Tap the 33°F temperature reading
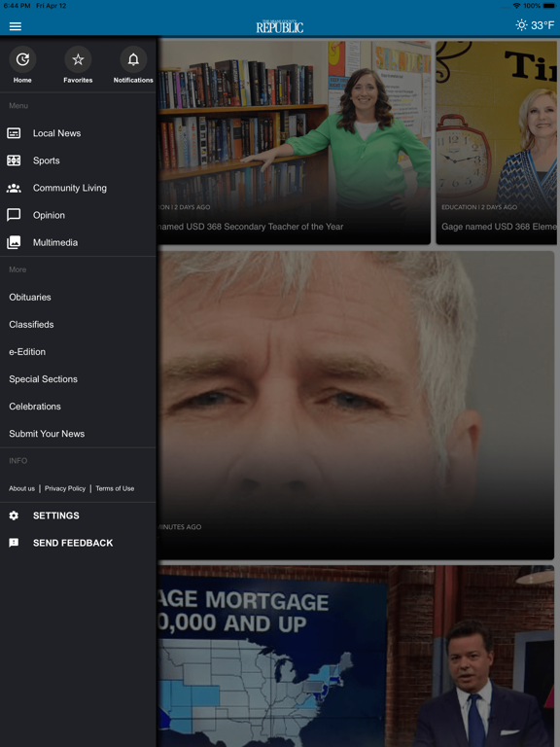This screenshot has height=747, width=560. point(542,25)
